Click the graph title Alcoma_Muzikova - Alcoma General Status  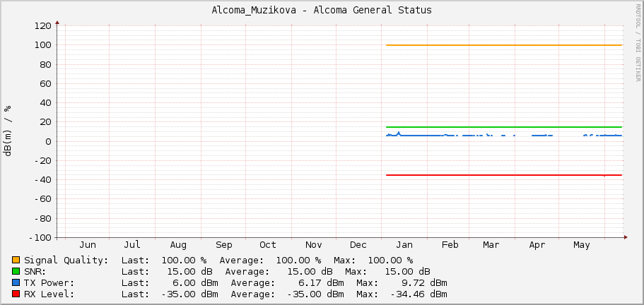pos(322,11)
